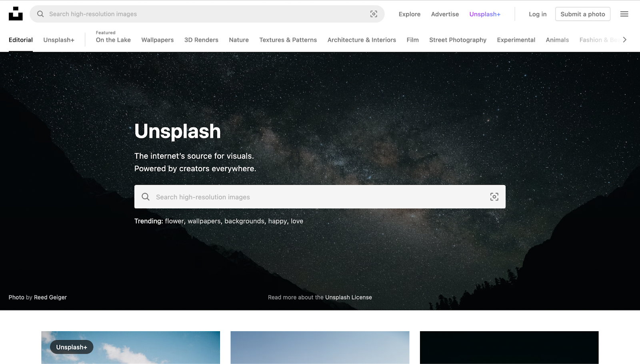Click Log in
The image size is (640, 364).
[x=537, y=14]
